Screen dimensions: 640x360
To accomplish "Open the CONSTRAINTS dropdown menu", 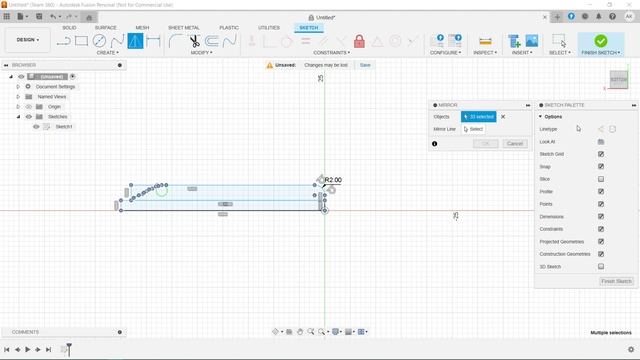I will point(331,53).
